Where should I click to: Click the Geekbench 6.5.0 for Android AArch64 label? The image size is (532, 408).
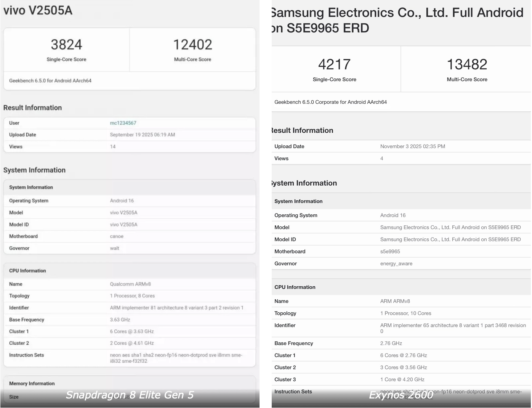(50, 80)
